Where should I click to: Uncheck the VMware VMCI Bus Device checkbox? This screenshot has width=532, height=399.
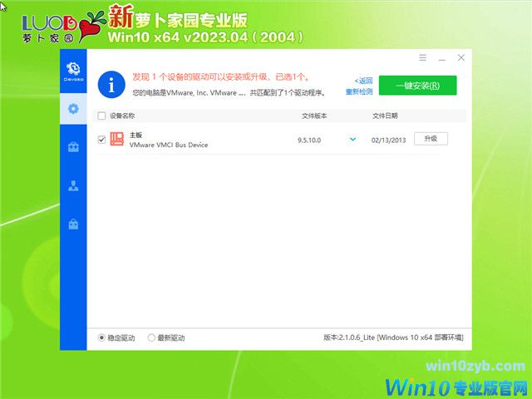[101, 140]
